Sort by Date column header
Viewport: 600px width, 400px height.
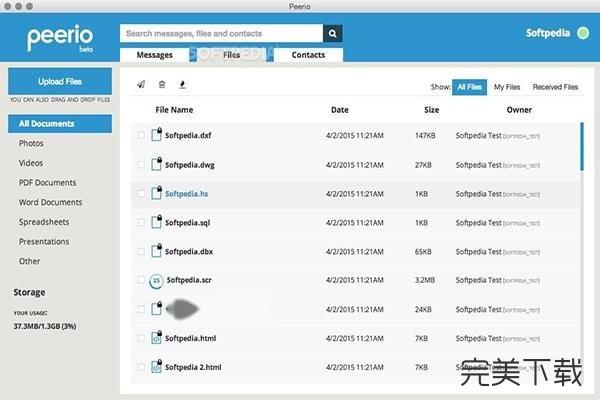tap(340, 110)
